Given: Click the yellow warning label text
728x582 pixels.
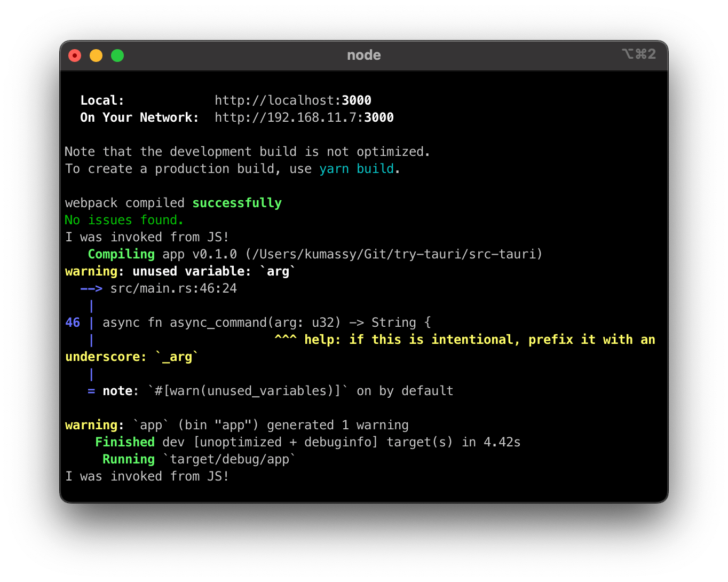Looking at the screenshot, I should pos(91,271).
